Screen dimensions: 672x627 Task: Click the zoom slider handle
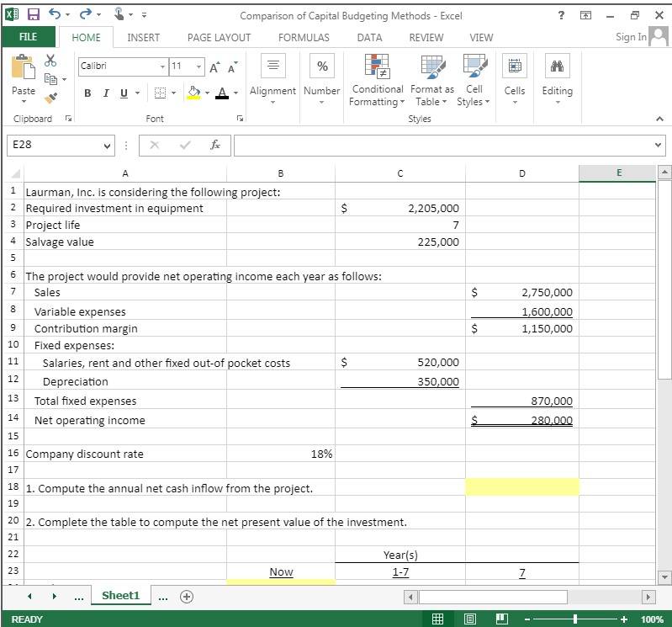(575, 619)
